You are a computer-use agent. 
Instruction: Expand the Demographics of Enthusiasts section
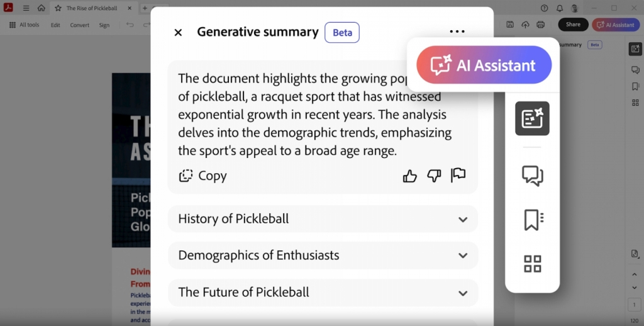322,256
